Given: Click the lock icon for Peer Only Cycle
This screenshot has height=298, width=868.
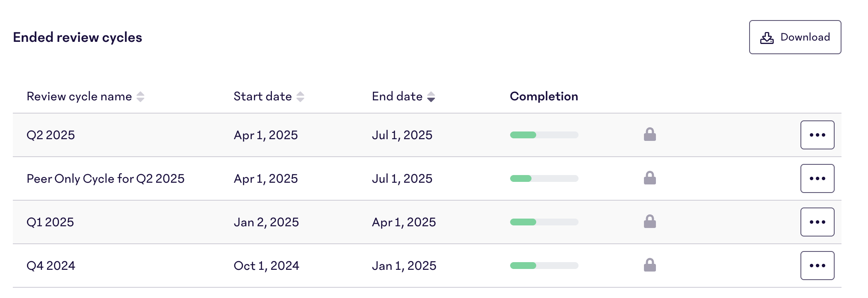Looking at the screenshot, I should (x=650, y=178).
